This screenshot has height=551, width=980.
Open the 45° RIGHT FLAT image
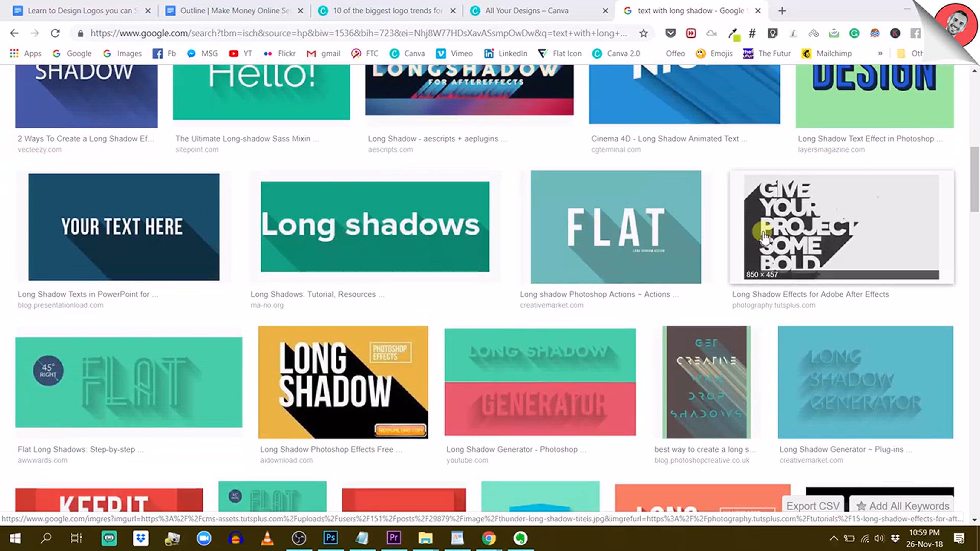click(x=129, y=382)
